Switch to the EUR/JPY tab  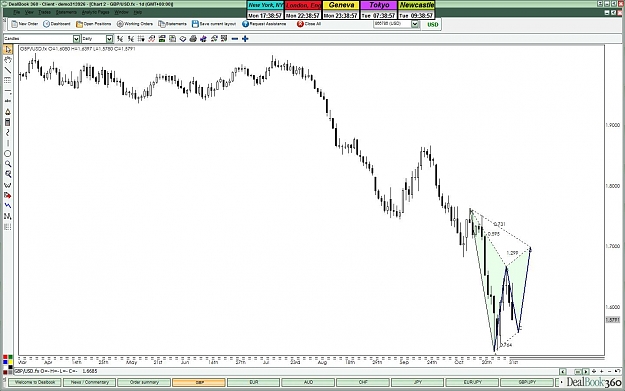(x=472, y=382)
